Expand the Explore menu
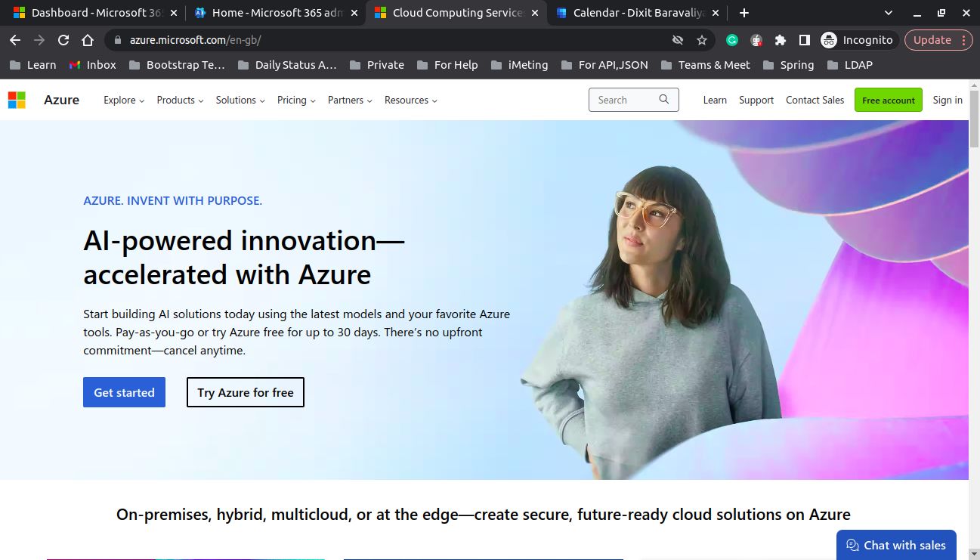The image size is (980, 560). tap(124, 100)
